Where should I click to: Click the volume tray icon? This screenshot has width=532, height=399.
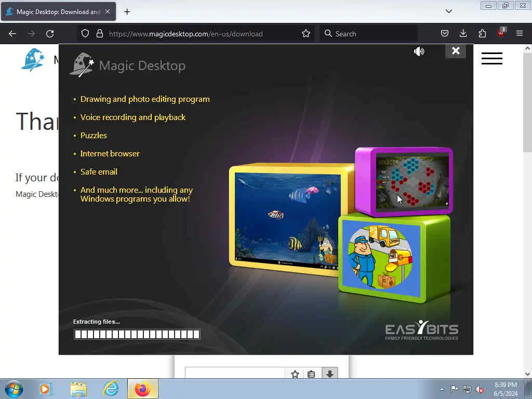pos(480,390)
